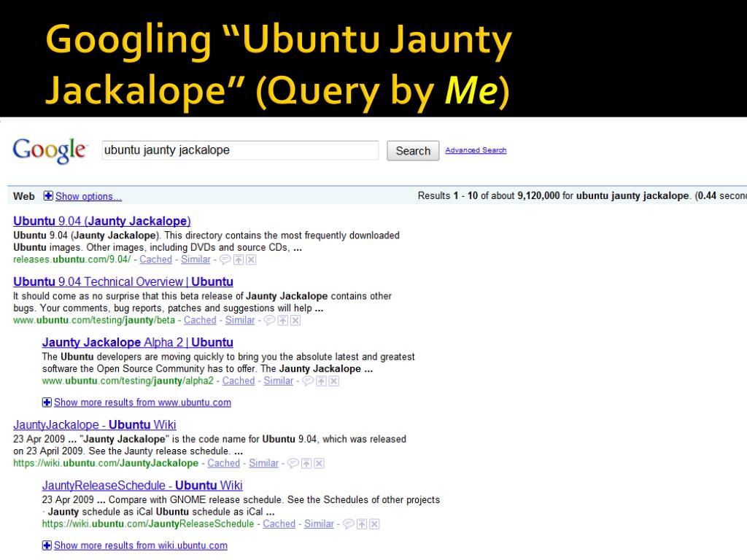The width and height of the screenshot is (747, 560).
Task: Open JauntyJackalope - Ubuntu Wiki result
Action: pos(95,425)
